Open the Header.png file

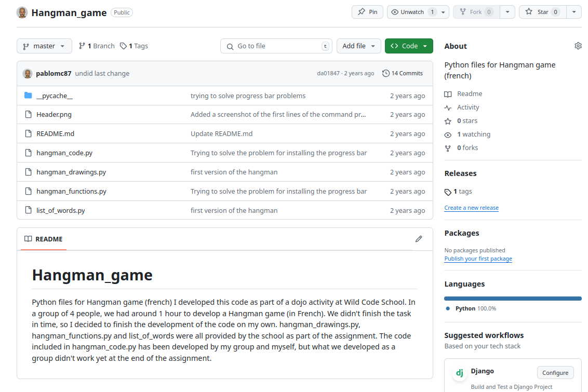click(x=54, y=115)
